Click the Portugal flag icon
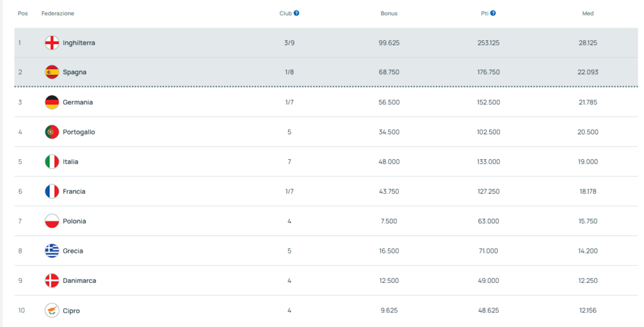 [x=52, y=132]
